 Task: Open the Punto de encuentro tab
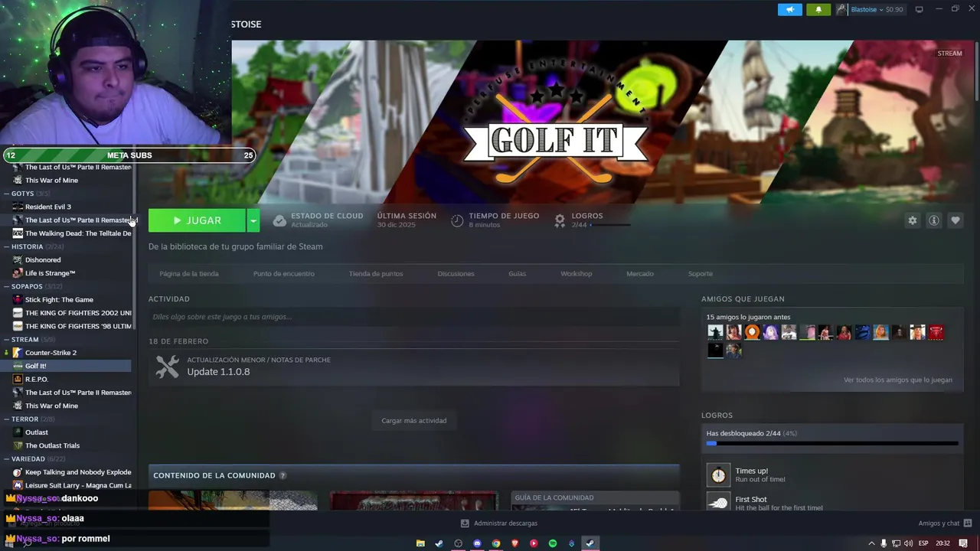[x=284, y=273]
